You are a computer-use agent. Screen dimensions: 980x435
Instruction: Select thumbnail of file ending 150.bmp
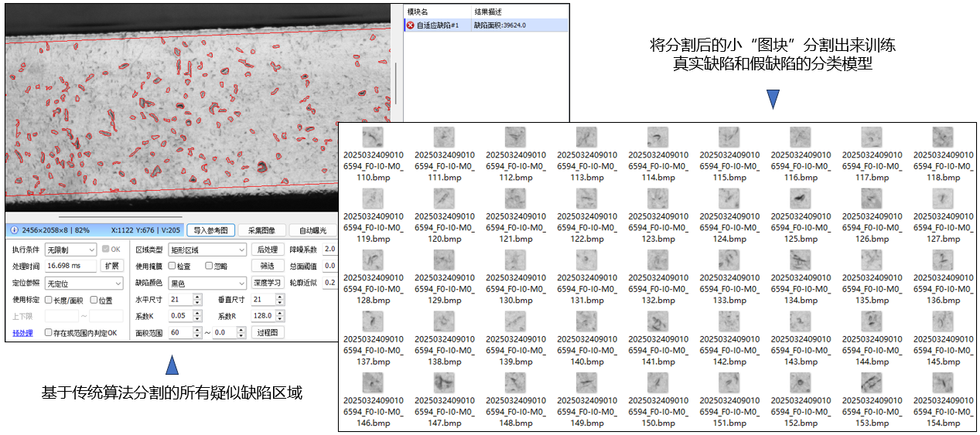pos(657,382)
